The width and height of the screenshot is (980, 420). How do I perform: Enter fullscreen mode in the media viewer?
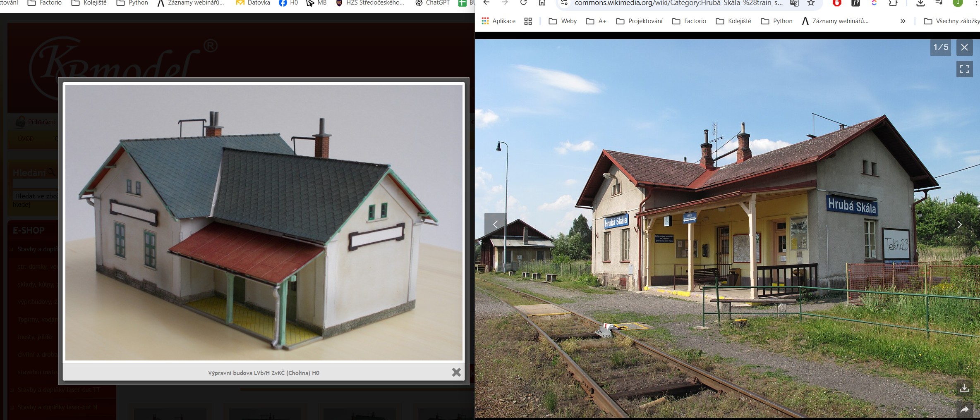click(964, 69)
